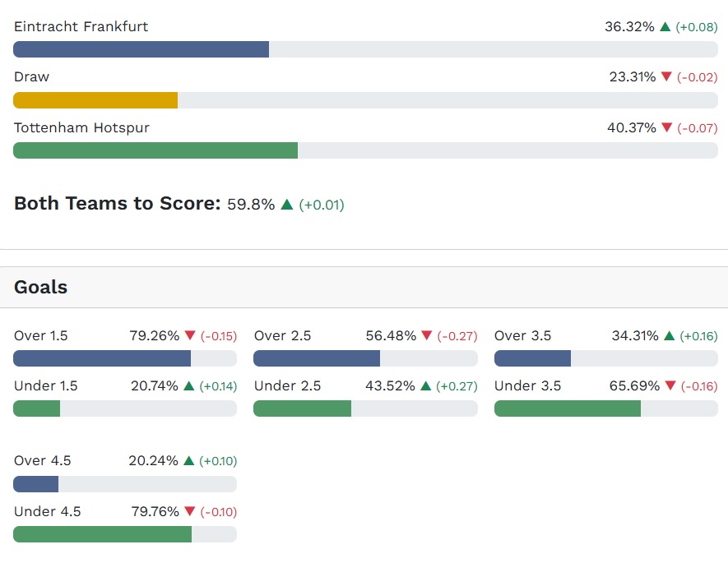
Task: Click the red down arrow on Over 1.5 row
Action: [x=190, y=336]
